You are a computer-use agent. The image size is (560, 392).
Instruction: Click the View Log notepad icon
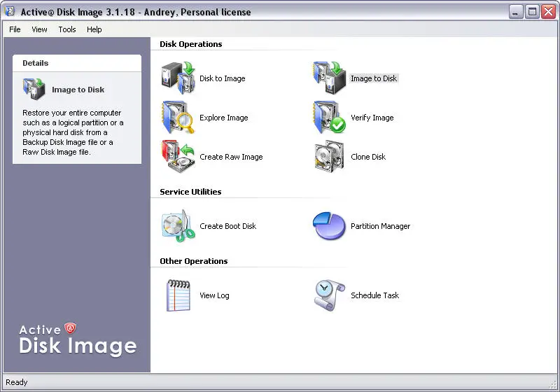click(178, 295)
